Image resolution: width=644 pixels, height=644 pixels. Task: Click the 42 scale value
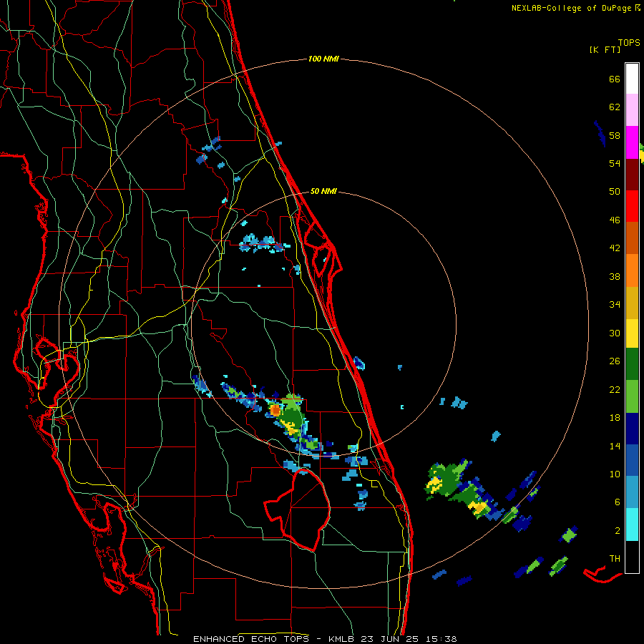(615, 248)
